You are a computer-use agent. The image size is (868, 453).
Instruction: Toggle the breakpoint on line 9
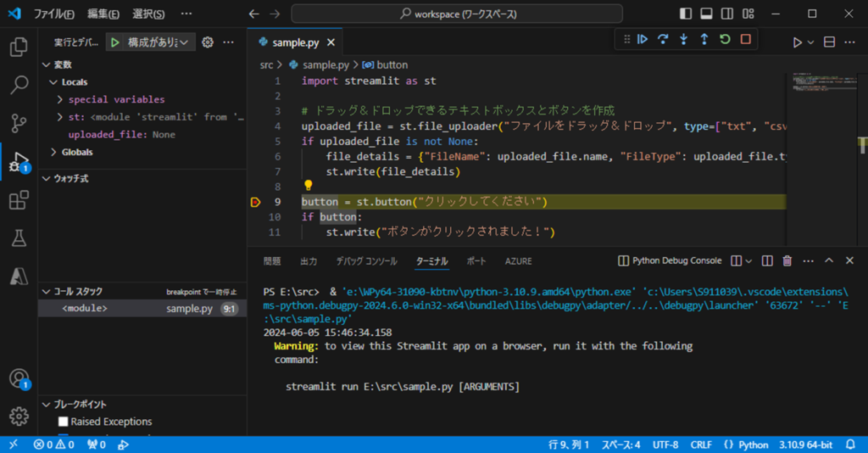(x=255, y=202)
